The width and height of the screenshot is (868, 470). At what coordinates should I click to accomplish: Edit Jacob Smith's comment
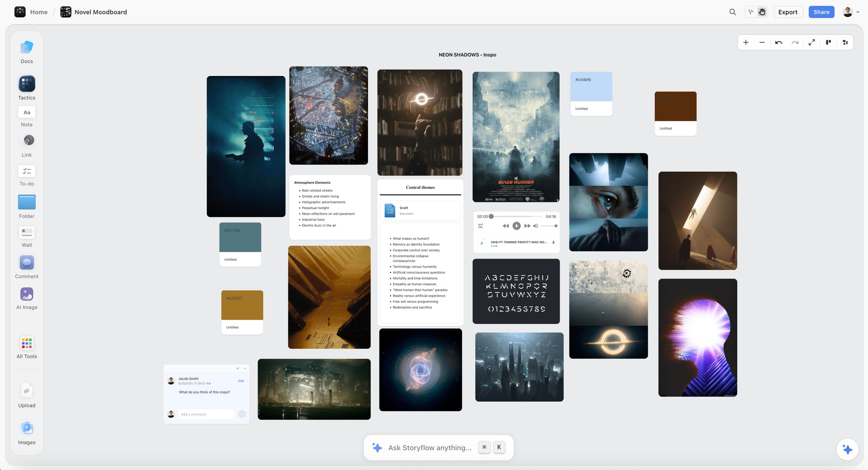tap(241, 381)
